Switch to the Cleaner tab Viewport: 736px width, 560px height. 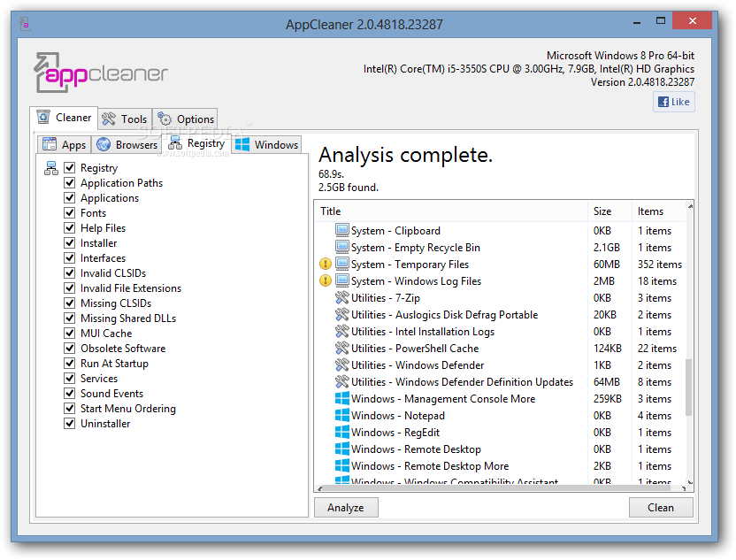coord(64,118)
